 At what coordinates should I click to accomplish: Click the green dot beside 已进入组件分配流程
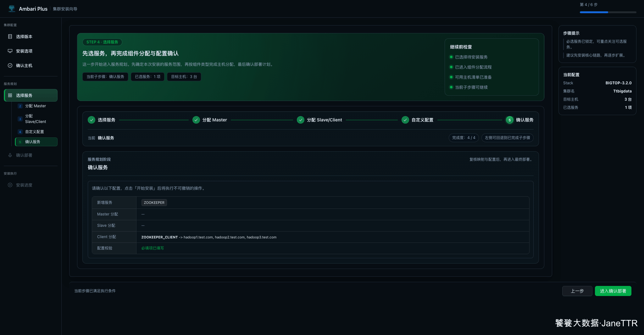tap(451, 67)
